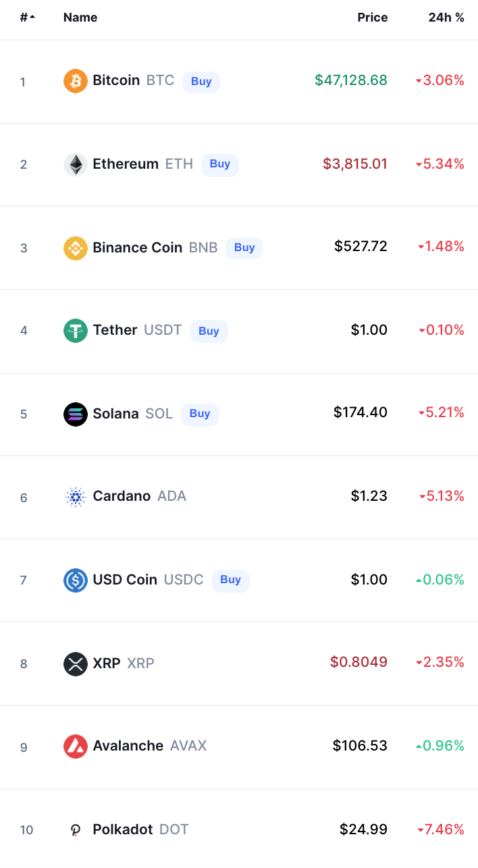Click the Avalanche logo icon
Image resolution: width=478 pixels, height=868 pixels.
75,747
